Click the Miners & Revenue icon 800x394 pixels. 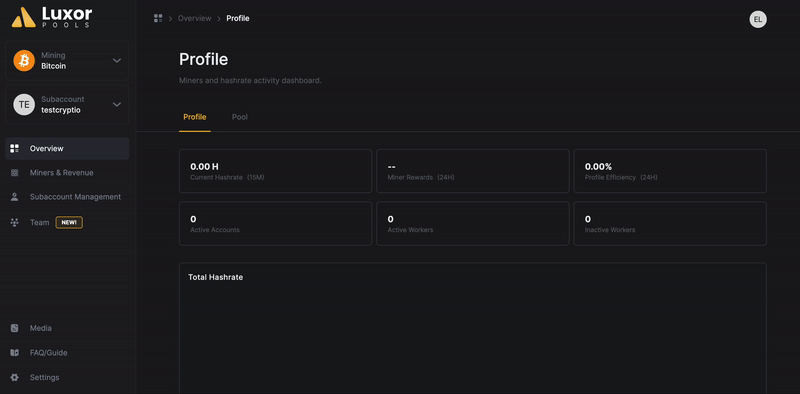15,173
